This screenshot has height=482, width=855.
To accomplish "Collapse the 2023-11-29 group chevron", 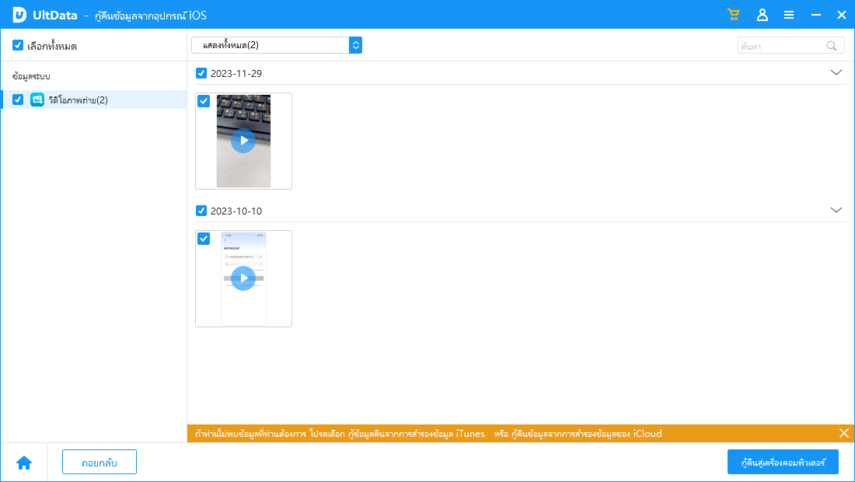I will coord(836,73).
